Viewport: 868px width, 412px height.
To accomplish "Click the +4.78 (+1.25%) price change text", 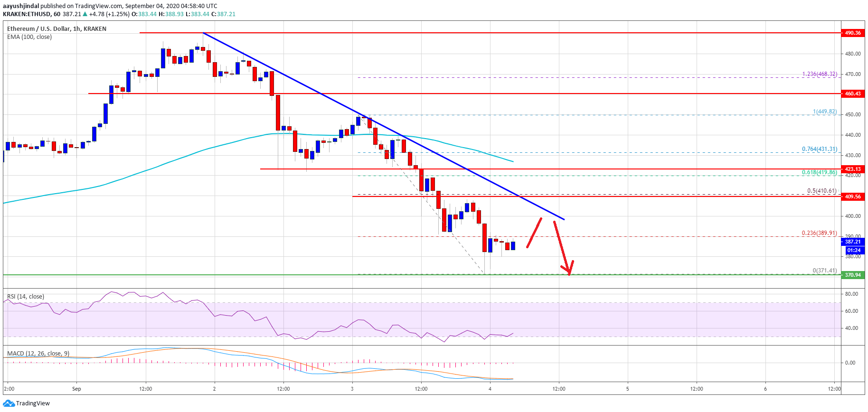I will (x=109, y=14).
